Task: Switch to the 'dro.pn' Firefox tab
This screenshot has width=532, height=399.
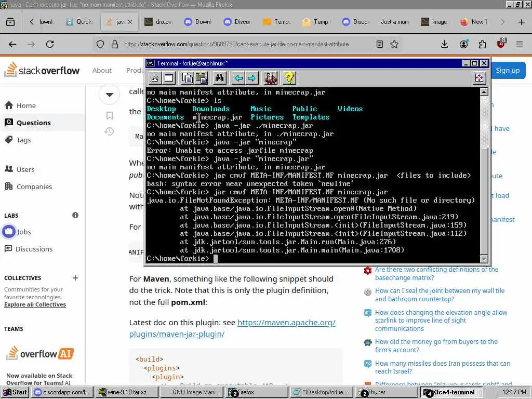Action: (x=158, y=22)
